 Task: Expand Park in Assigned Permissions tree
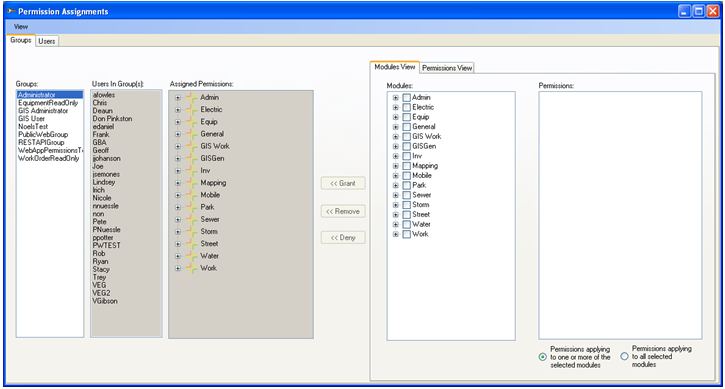[x=178, y=207]
